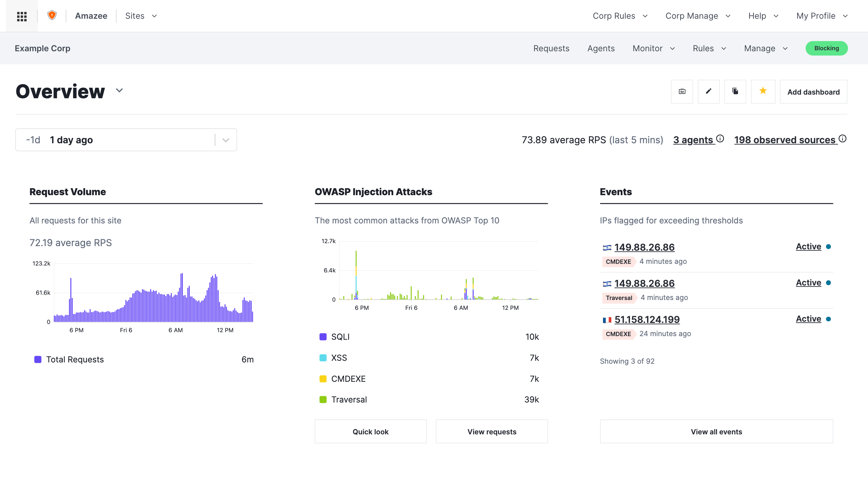Screen dimensions: 868x483
Task: Toggle Traversal series in OWASP legend
Action: pos(349,399)
